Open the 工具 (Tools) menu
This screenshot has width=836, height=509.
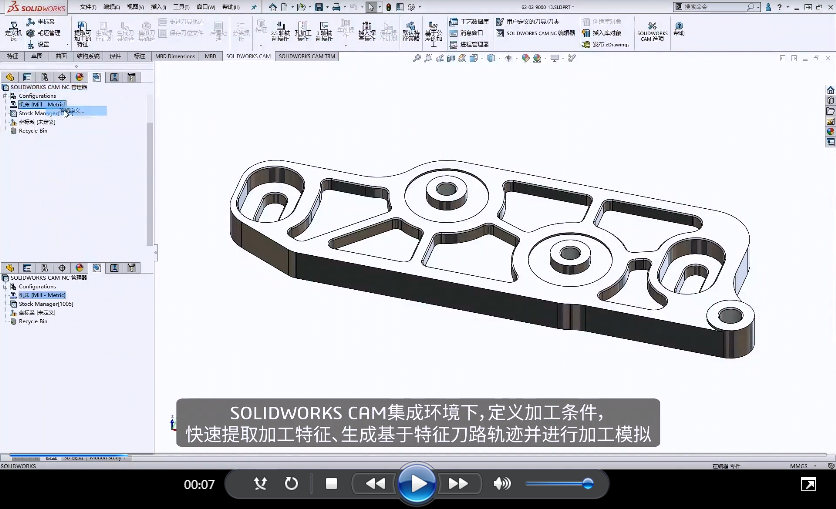[181, 7]
